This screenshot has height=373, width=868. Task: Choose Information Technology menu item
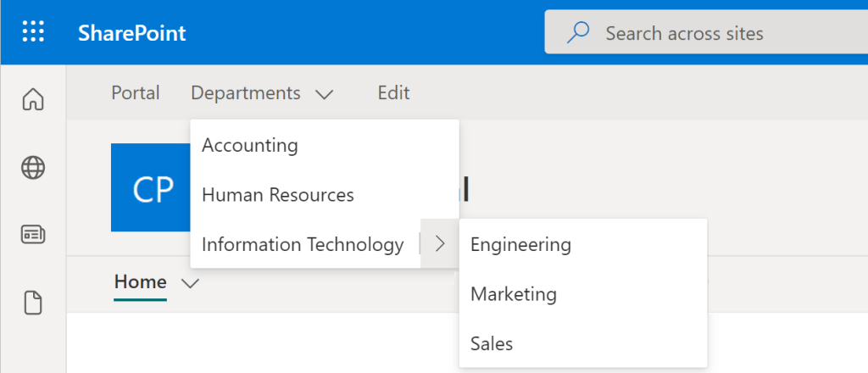tap(303, 245)
